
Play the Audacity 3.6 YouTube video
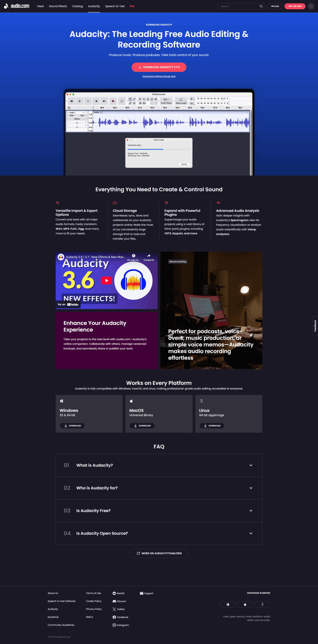pyautogui.click(x=107, y=280)
